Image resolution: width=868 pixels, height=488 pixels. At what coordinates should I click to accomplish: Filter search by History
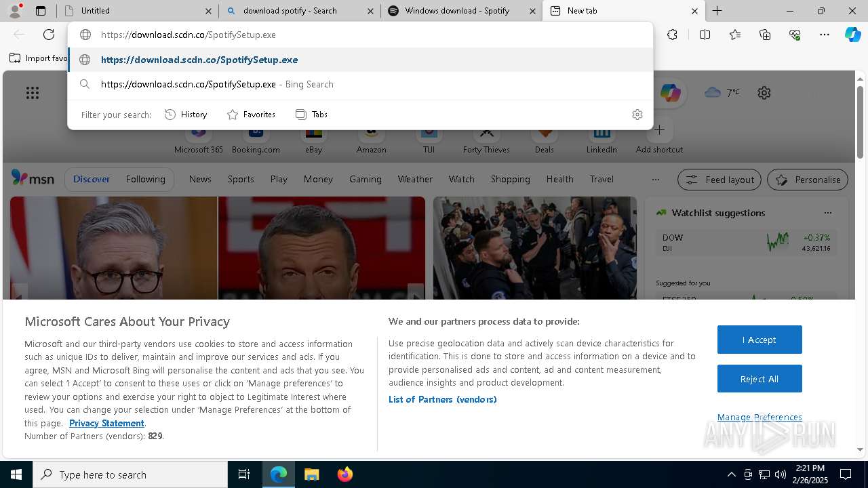pos(186,115)
